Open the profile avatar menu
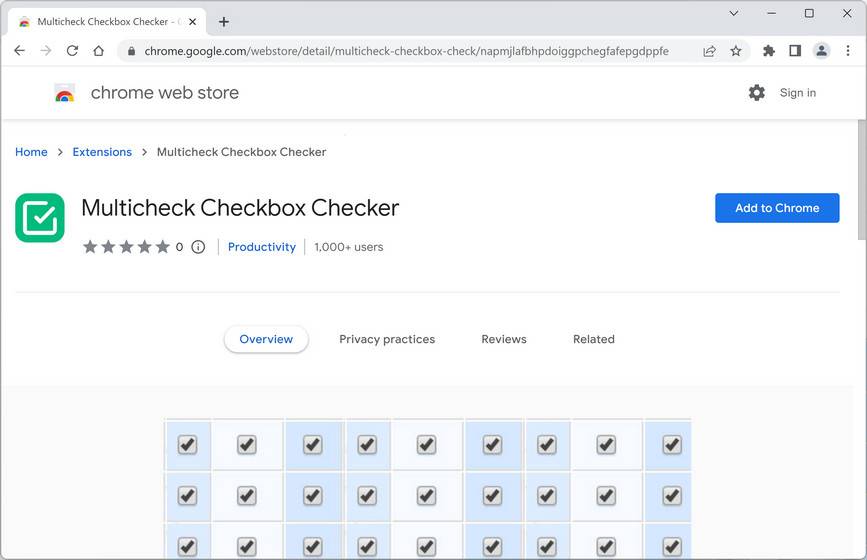867x560 pixels. tap(821, 51)
